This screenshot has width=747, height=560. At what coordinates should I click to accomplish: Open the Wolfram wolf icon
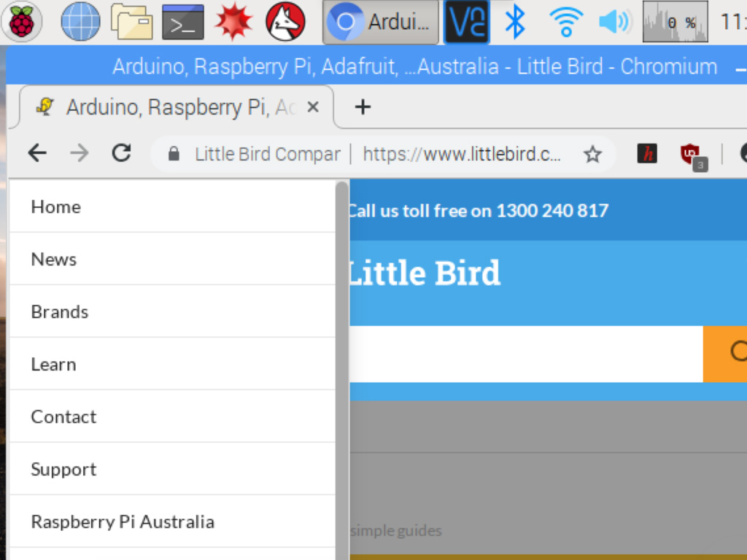pos(285,21)
